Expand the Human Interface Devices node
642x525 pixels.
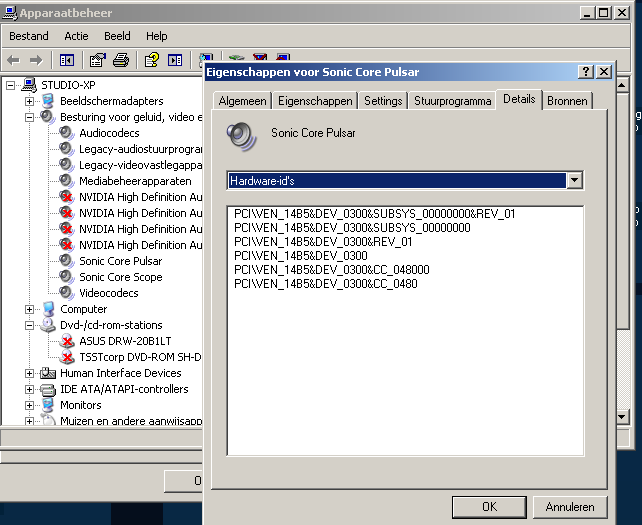coord(30,373)
